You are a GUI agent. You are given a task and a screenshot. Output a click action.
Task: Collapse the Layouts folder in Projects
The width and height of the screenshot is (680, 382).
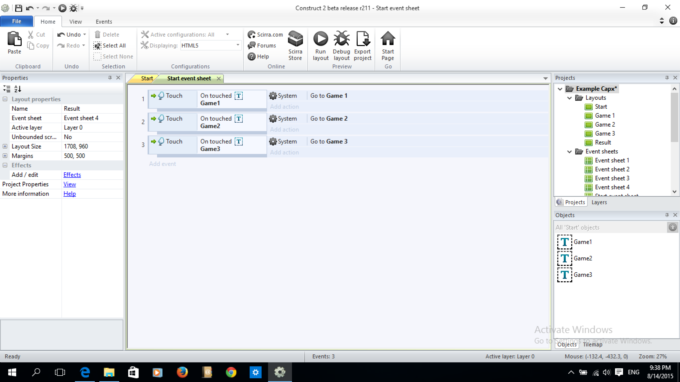[x=569, y=98]
